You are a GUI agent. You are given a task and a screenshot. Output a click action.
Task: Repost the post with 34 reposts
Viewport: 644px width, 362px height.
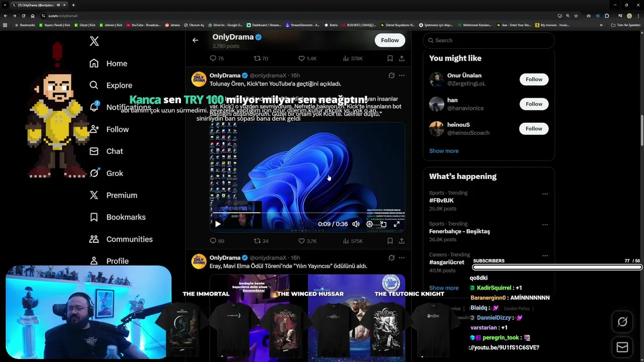coord(261,241)
